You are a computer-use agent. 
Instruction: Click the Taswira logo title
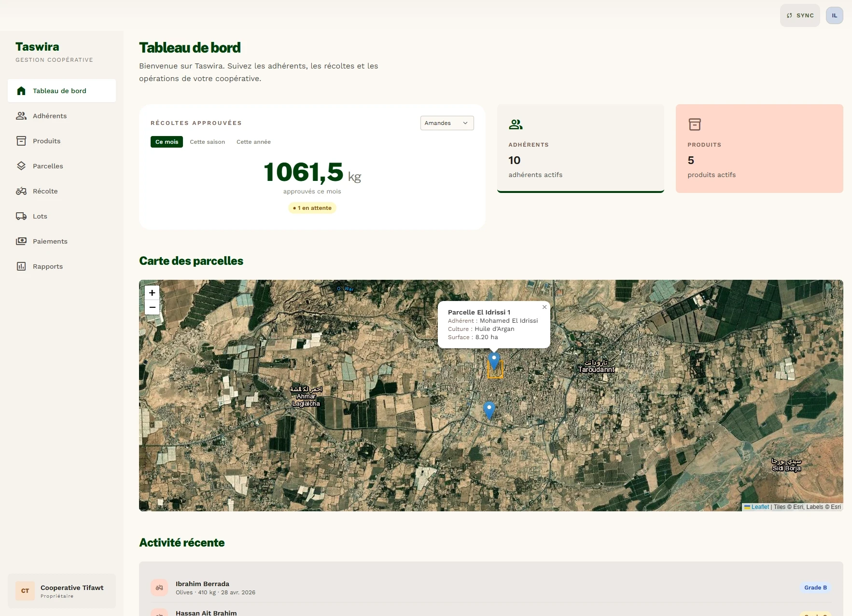(x=37, y=47)
